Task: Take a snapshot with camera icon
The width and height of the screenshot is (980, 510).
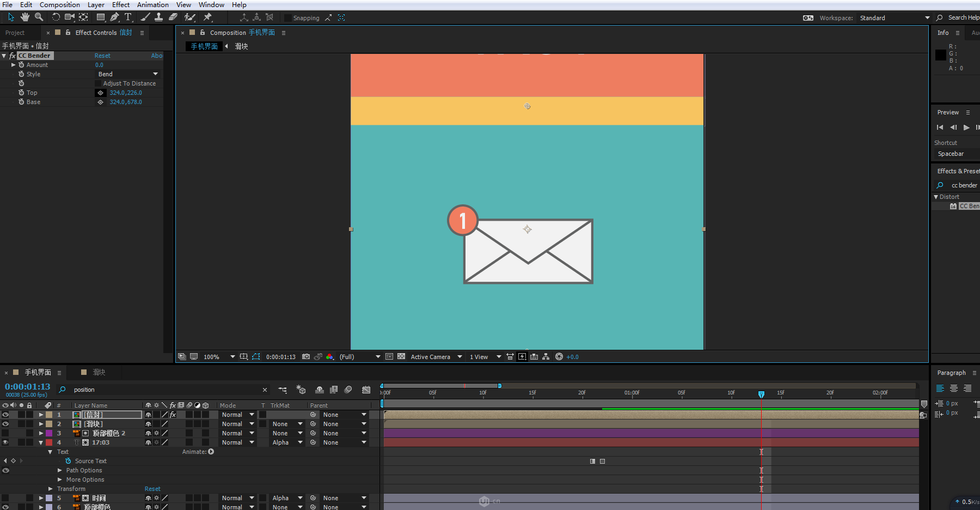Action: 306,357
